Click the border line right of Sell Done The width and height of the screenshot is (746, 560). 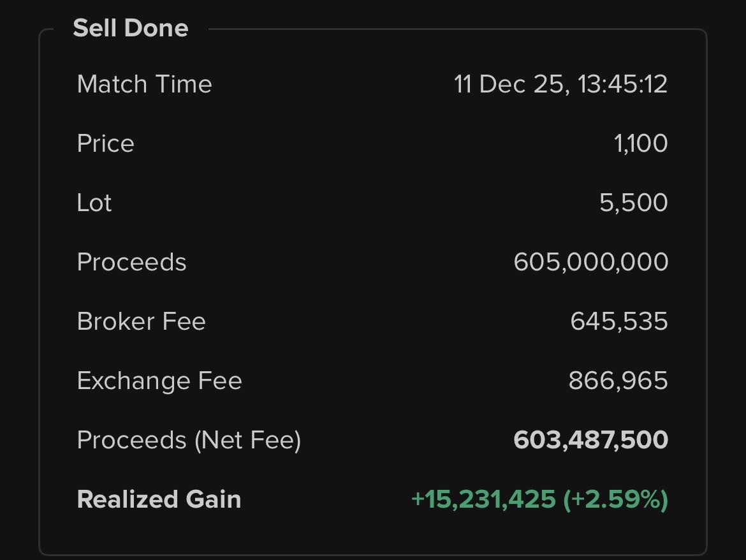coord(446,29)
